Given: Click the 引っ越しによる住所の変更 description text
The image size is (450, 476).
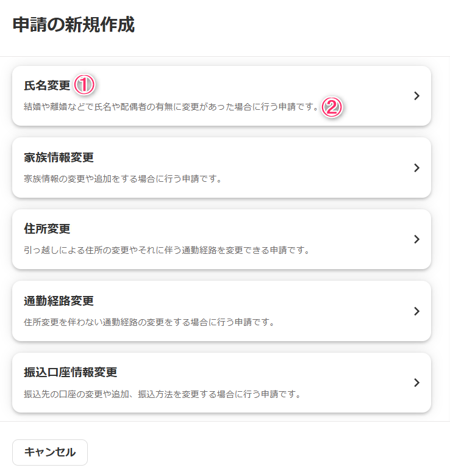Looking at the screenshot, I should click(x=166, y=250).
